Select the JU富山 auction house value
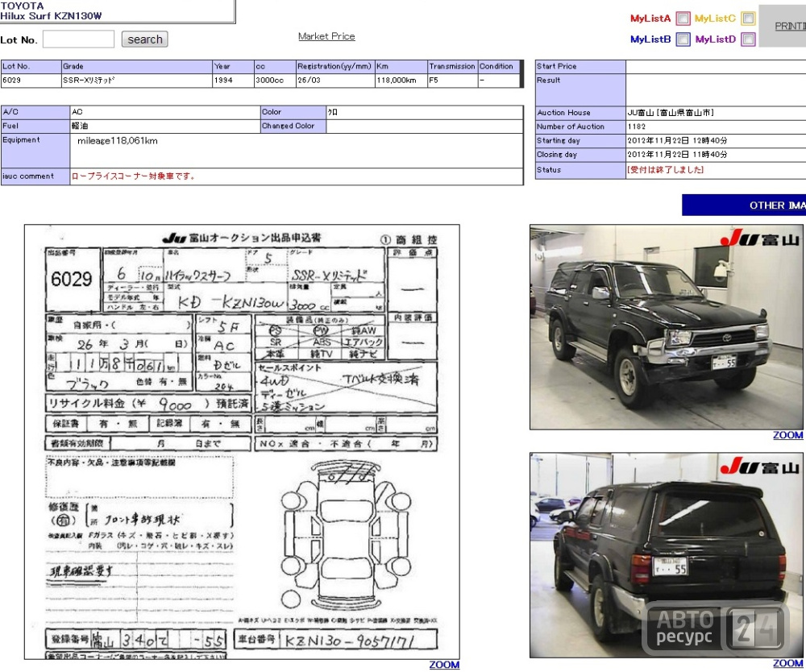Viewport: 806px width, 672px height. (671, 113)
